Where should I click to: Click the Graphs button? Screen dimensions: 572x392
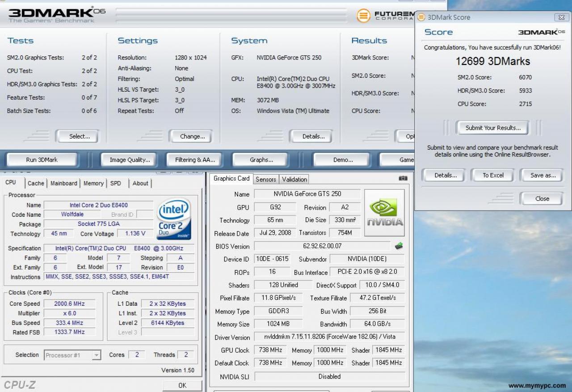(261, 160)
